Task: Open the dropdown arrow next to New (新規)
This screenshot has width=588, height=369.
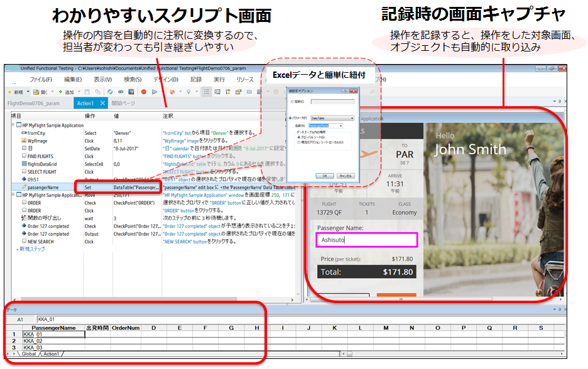Action: pyautogui.click(x=27, y=92)
